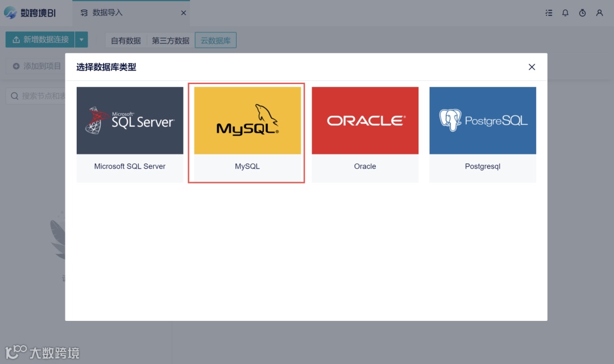Click the 添加到项目 button
This screenshot has width=614, height=364.
36,66
